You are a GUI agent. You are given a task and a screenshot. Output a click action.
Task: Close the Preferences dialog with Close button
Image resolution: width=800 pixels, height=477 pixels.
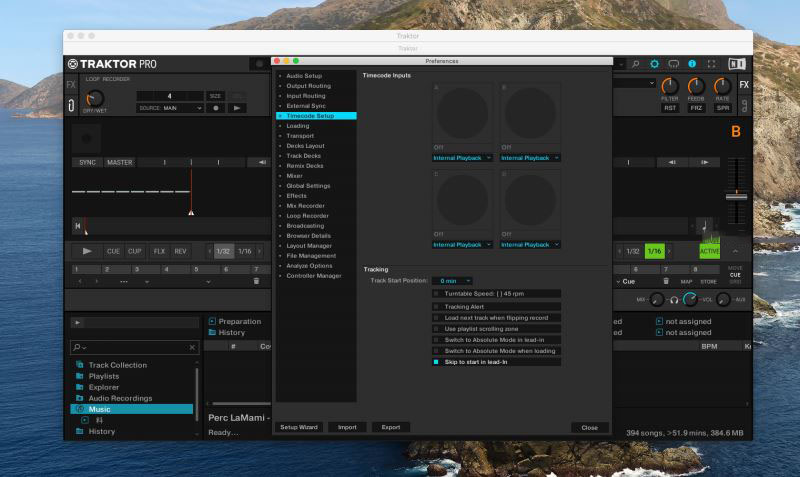pos(589,428)
